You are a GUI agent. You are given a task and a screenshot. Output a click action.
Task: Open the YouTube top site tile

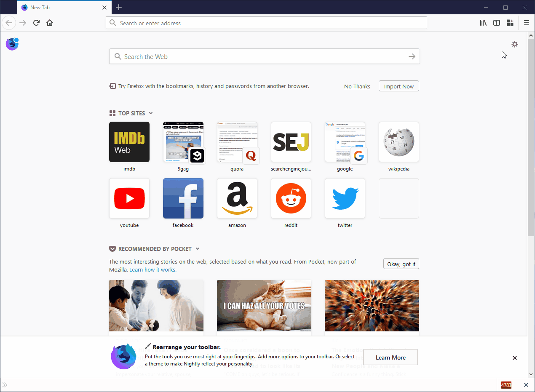tap(129, 198)
